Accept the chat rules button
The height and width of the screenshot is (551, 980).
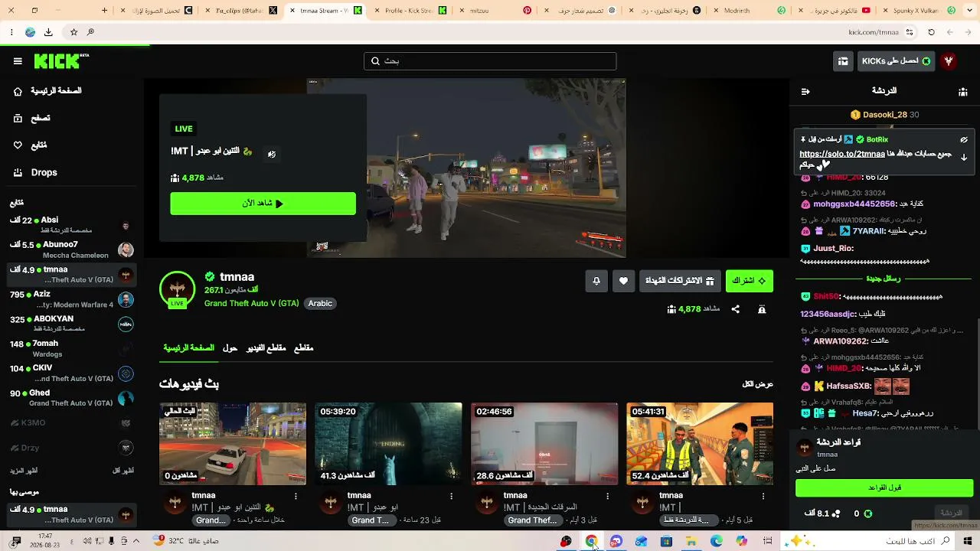(884, 487)
